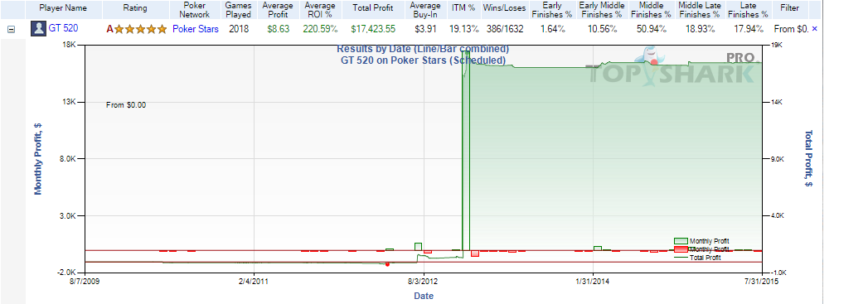This screenshot has width=868, height=304.
Task: Click the red low-point marker on chart
Action: click(x=387, y=265)
